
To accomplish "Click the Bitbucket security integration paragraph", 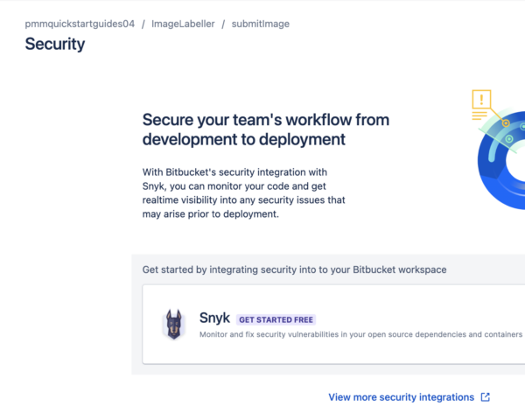I will point(243,193).
